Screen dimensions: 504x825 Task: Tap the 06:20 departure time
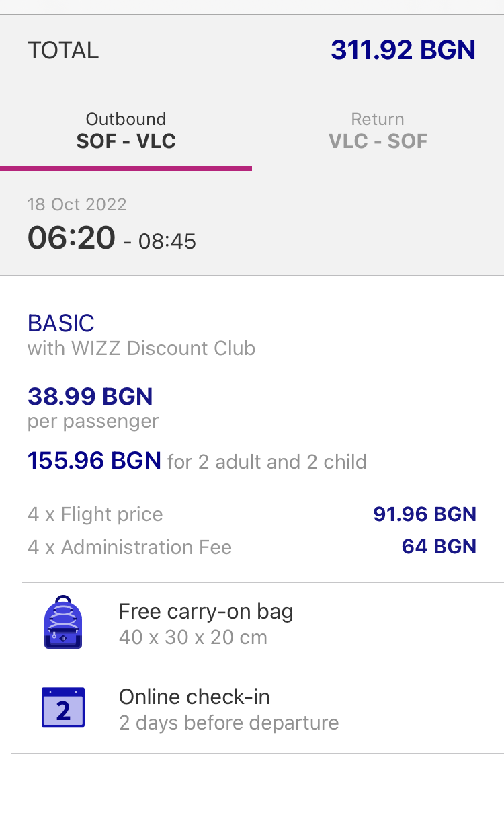(71, 238)
